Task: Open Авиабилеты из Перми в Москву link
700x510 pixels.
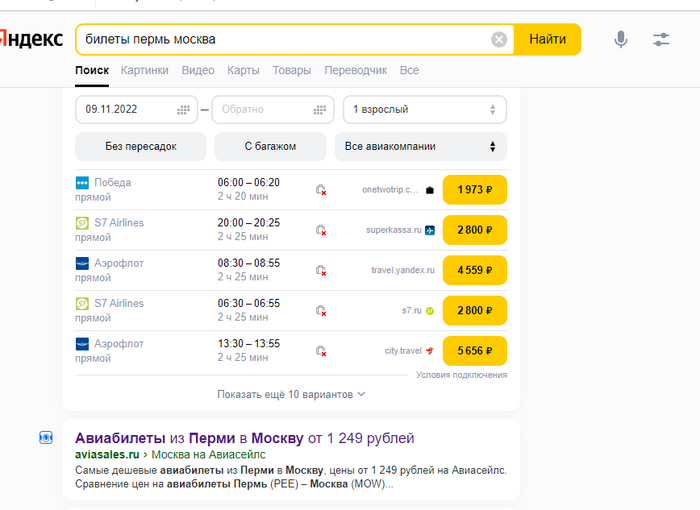Action: 245,438
